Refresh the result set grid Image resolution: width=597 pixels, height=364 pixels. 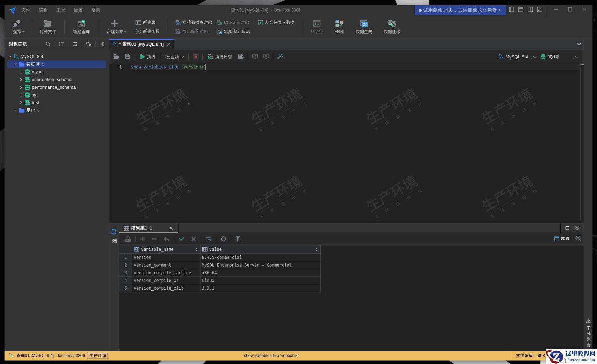(224, 239)
